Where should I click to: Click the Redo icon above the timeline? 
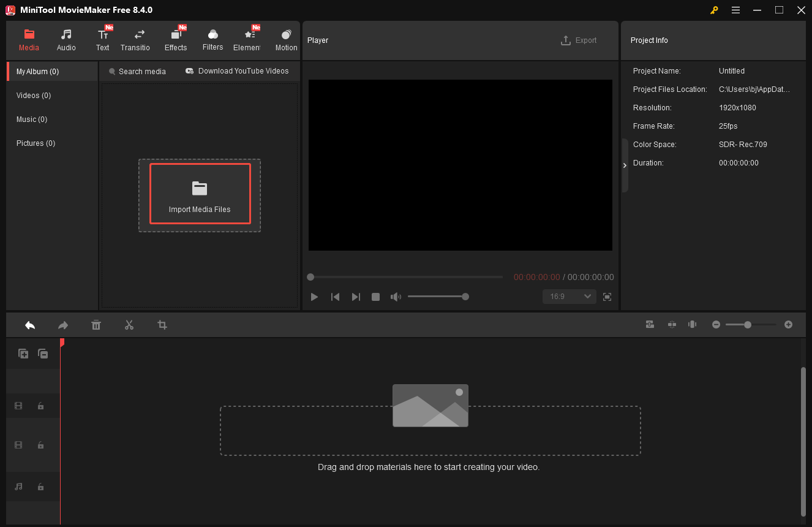click(63, 325)
